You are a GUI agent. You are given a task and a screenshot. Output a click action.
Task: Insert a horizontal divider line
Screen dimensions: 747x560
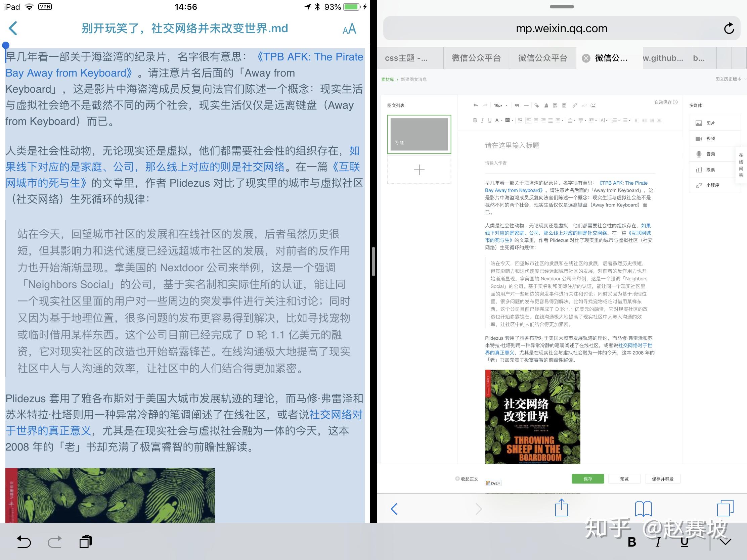(x=526, y=106)
